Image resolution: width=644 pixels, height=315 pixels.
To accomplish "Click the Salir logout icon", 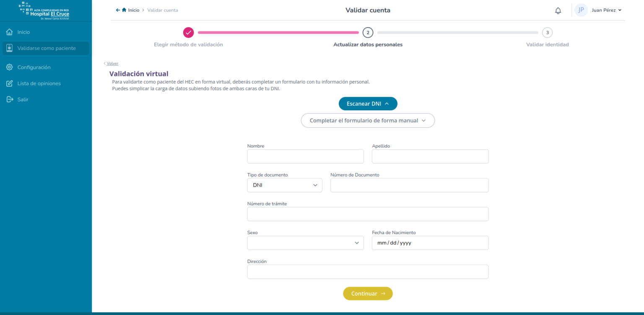I will click(x=9, y=99).
